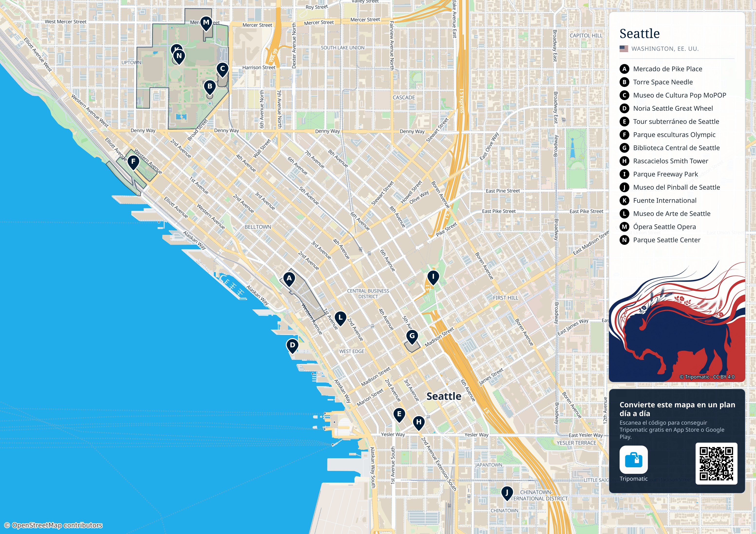Click legend marker I icon
The height and width of the screenshot is (534, 756).
pyautogui.click(x=624, y=174)
